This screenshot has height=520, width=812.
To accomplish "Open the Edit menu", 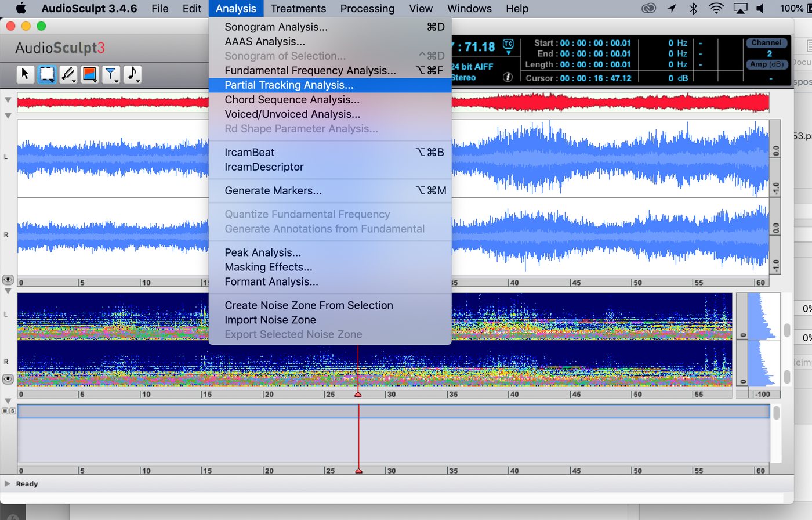I will 192,9.
